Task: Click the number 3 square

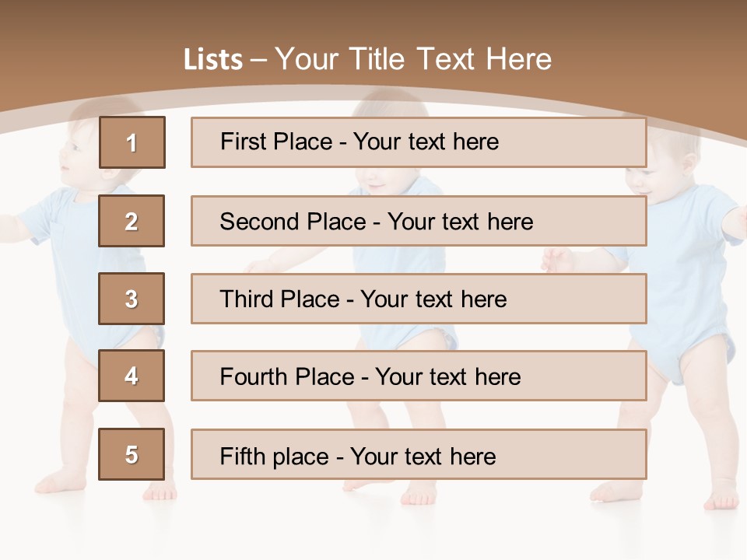Action: click(x=132, y=299)
